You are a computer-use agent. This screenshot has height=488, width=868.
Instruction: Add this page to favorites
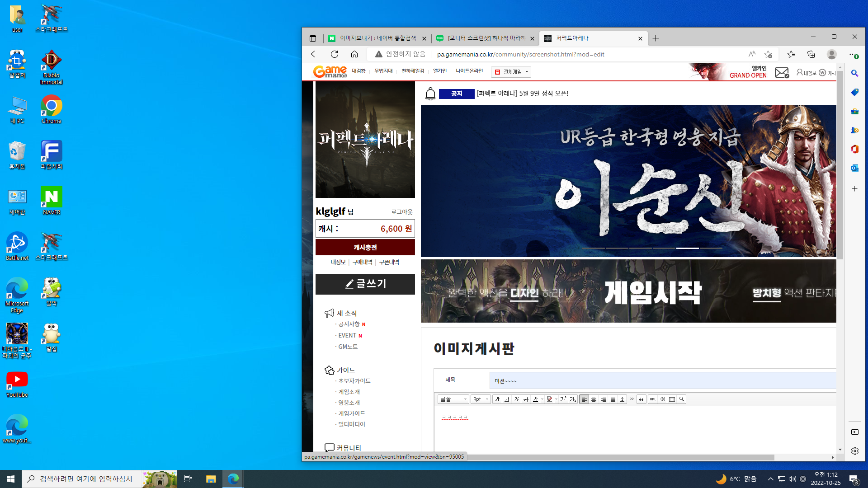click(x=768, y=54)
